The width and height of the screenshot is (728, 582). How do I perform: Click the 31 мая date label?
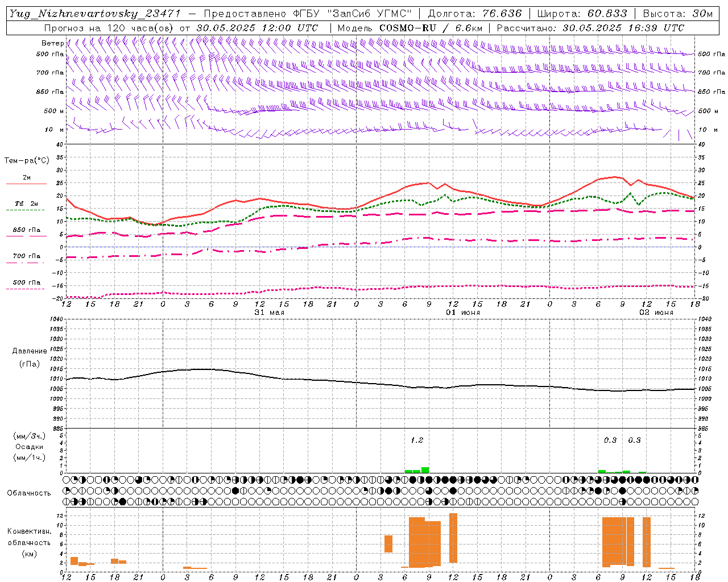click(x=270, y=313)
